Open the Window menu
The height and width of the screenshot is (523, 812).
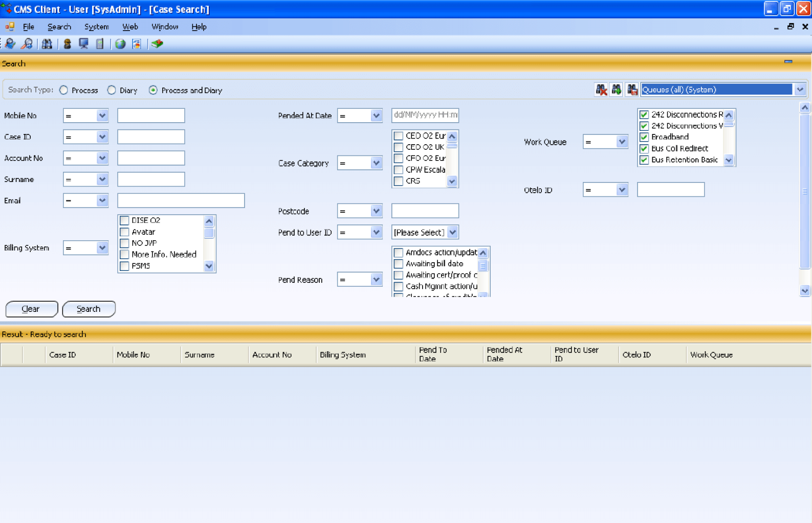165,27
